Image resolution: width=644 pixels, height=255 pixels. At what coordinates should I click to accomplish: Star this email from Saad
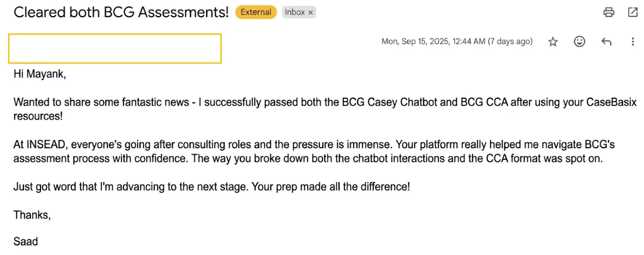point(553,42)
